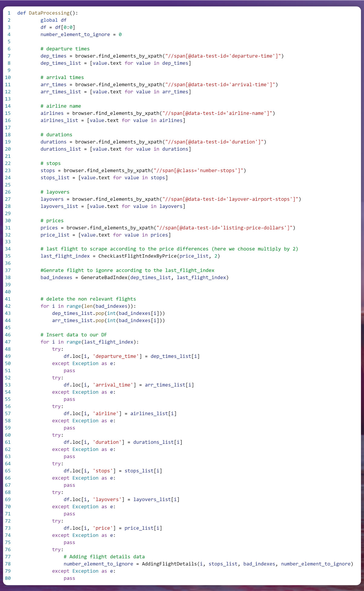
Task: Click the comment about last flight to scrape
Action: [x=169, y=249]
